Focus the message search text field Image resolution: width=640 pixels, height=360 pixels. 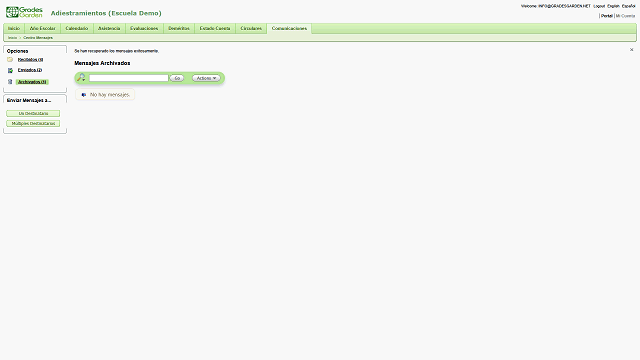(129, 78)
